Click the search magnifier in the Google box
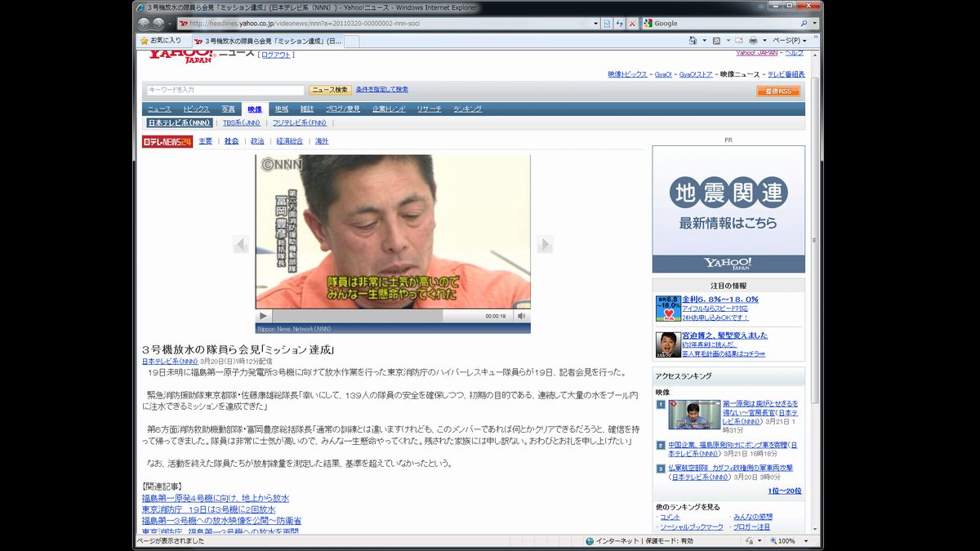 [x=804, y=23]
